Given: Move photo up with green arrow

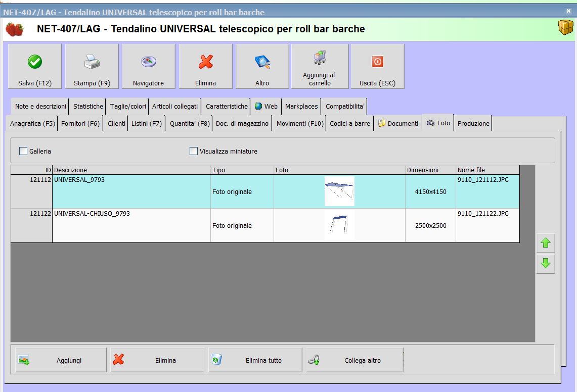Looking at the screenshot, I should 545,243.
